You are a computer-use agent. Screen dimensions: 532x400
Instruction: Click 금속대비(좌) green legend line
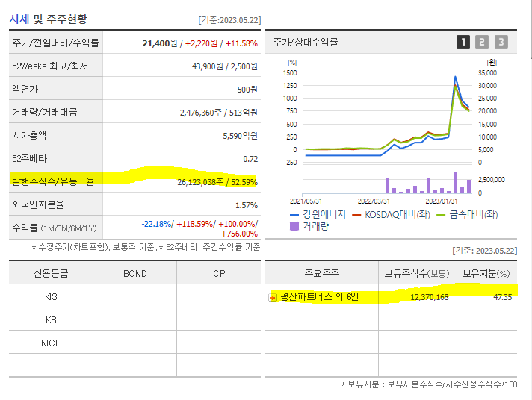click(440, 215)
